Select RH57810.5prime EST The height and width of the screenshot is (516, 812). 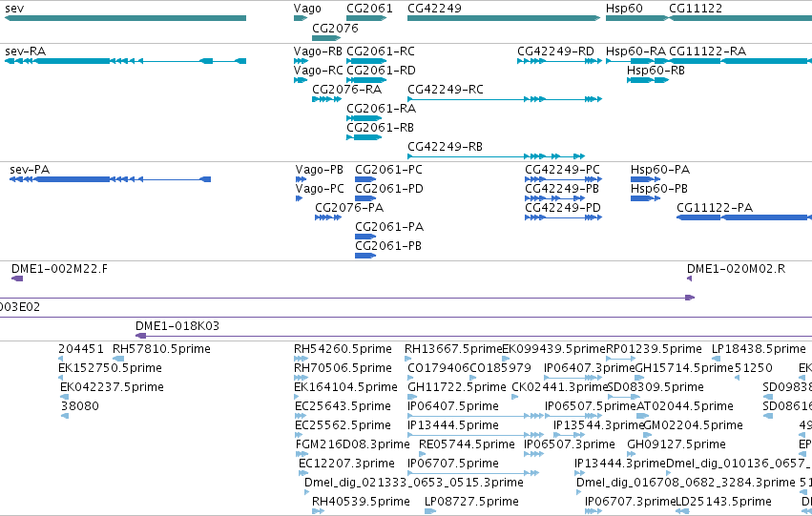[x=118, y=359]
